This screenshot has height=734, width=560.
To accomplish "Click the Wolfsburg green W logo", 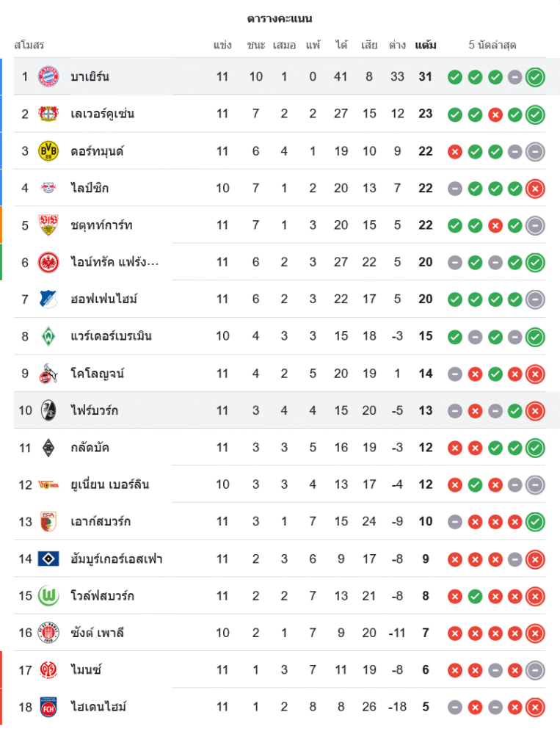I will click(48, 596).
